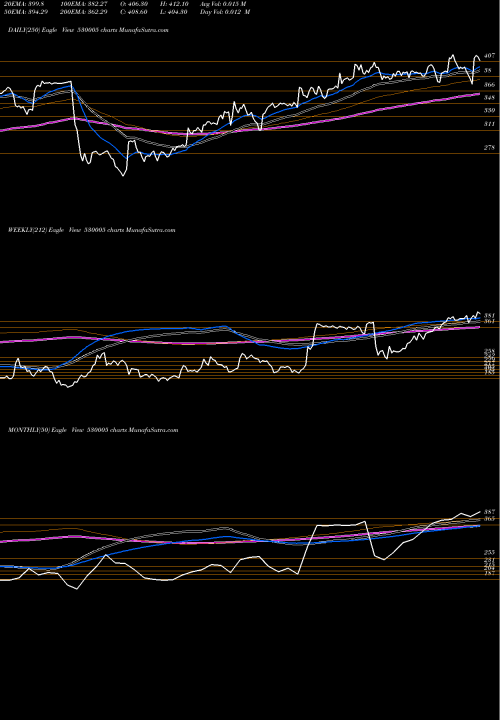500x720 pixels.
Task: Select the close price C value
Action: point(134,12)
